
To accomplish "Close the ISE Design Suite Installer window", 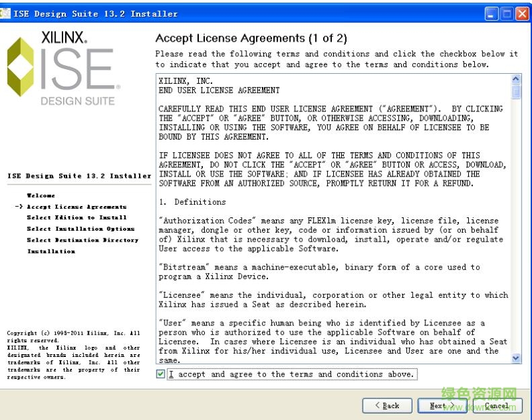I will click(x=523, y=13).
